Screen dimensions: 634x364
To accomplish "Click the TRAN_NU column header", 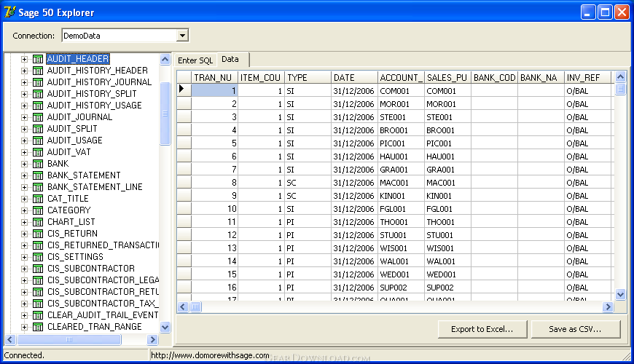I will point(214,78).
